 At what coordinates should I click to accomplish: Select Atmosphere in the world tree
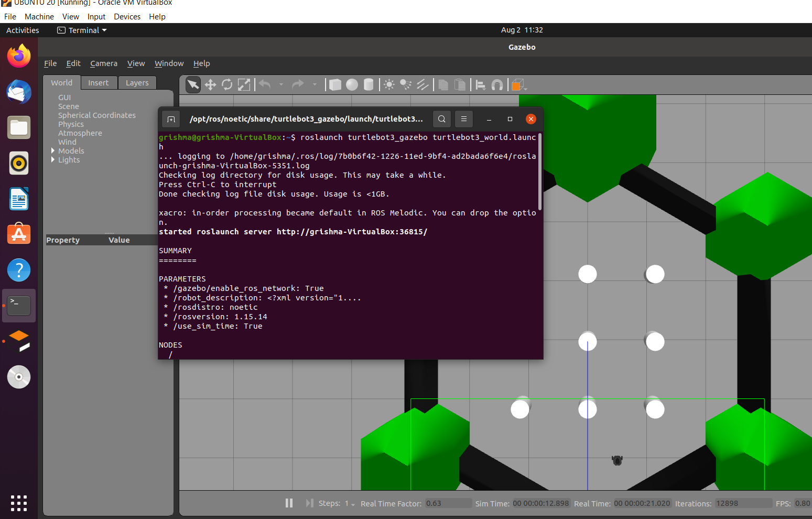pyautogui.click(x=80, y=133)
